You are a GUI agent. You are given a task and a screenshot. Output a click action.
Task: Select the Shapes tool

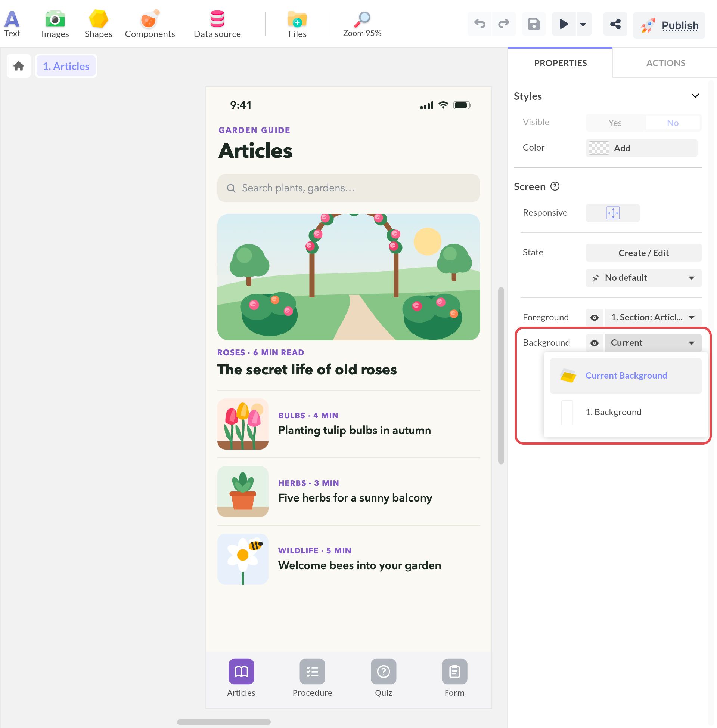coord(98,25)
